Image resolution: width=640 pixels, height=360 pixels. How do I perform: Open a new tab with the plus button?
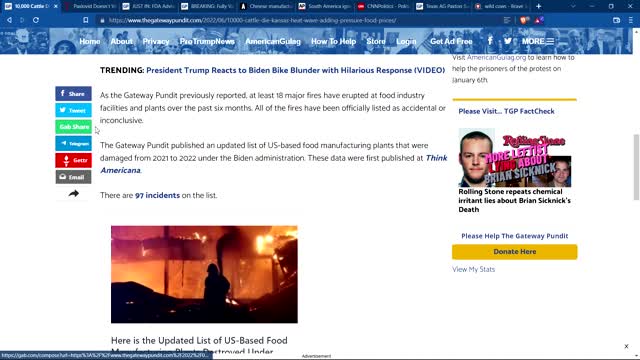[538, 6]
